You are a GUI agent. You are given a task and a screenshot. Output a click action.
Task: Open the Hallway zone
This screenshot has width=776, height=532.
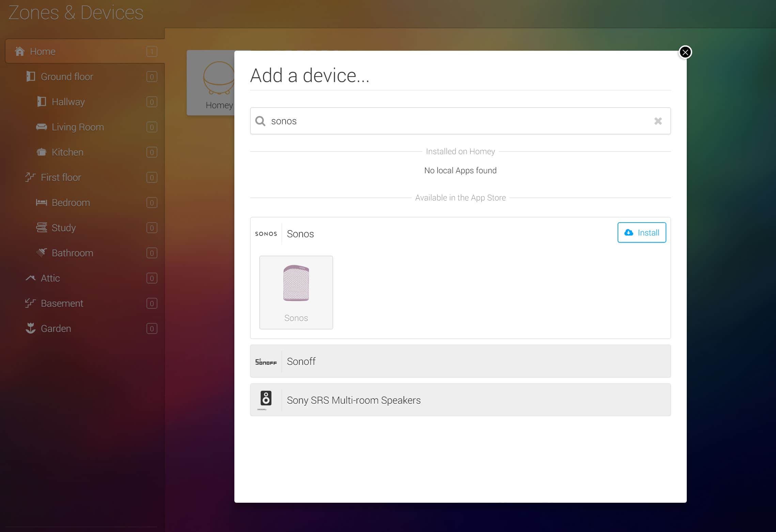tap(84, 102)
